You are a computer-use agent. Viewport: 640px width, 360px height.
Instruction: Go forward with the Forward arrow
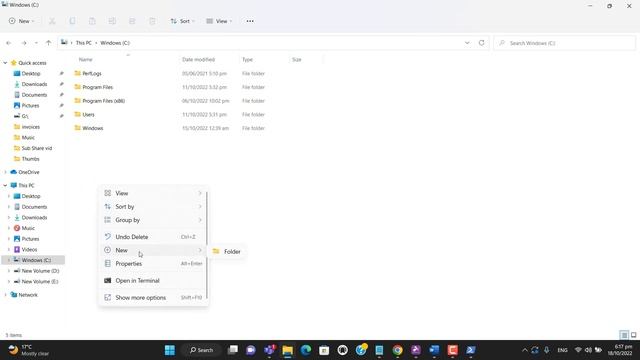coord(24,43)
